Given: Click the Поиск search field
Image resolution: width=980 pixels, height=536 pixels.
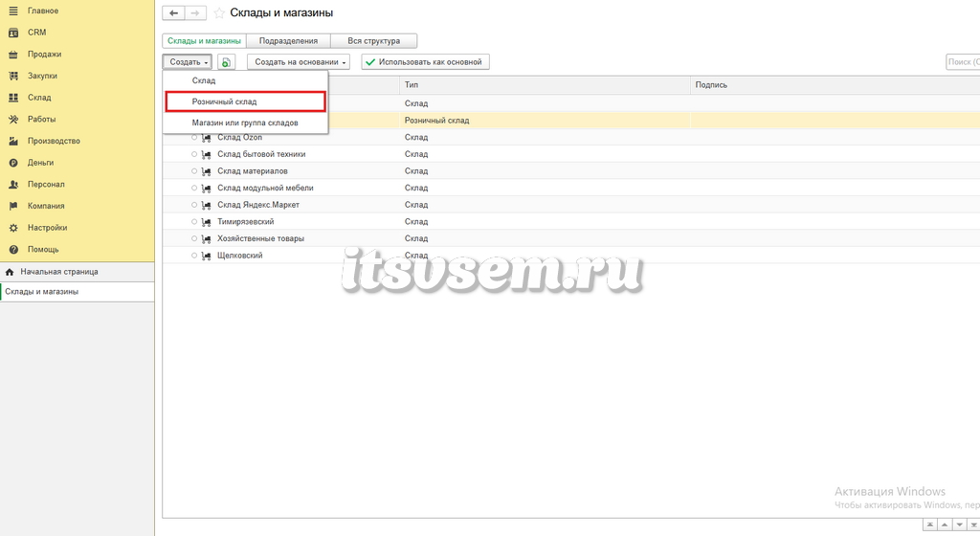Looking at the screenshot, I should [x=963, y=62].
